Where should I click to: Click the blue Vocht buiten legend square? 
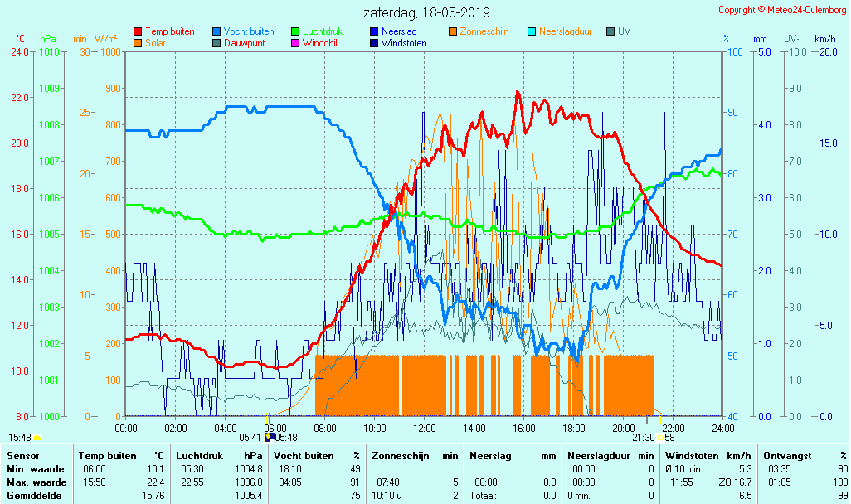pyautogui.click(x=216, y=31)
